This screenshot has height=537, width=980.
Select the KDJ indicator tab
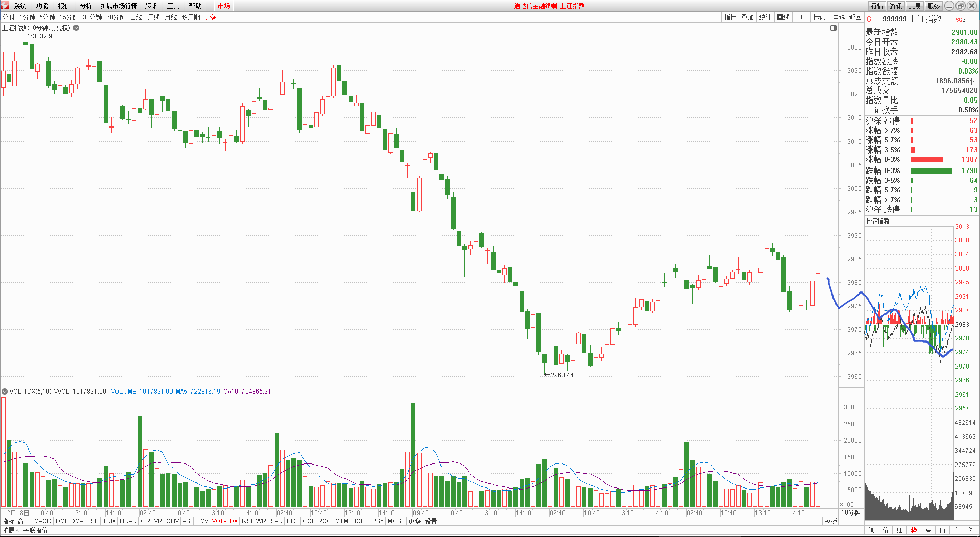[292, 521]
